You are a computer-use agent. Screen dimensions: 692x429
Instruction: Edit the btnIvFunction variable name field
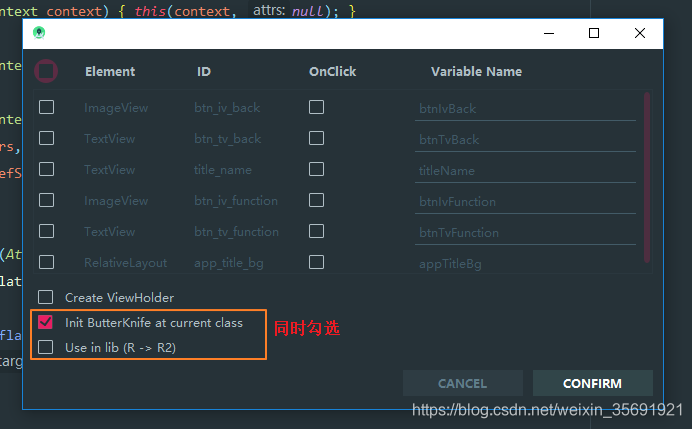click(525, 202)
